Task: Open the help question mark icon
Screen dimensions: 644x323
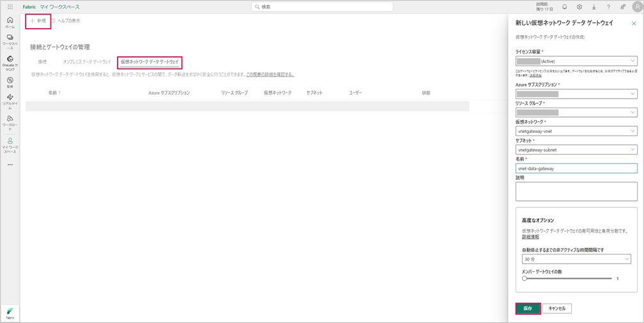Action: click(x=608, y=7)
